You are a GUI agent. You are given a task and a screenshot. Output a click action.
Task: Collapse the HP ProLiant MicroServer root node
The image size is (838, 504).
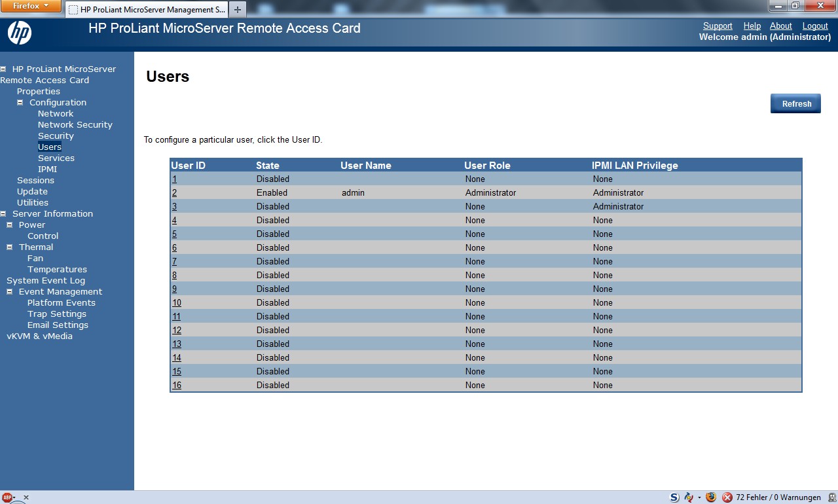[x=3, y=69]
